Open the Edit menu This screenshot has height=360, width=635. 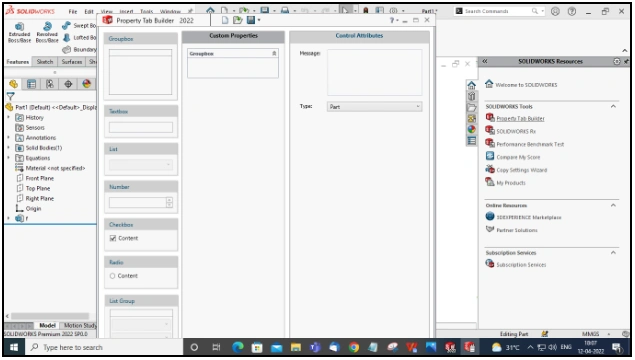pyautogui.click(x=89, y=11)
